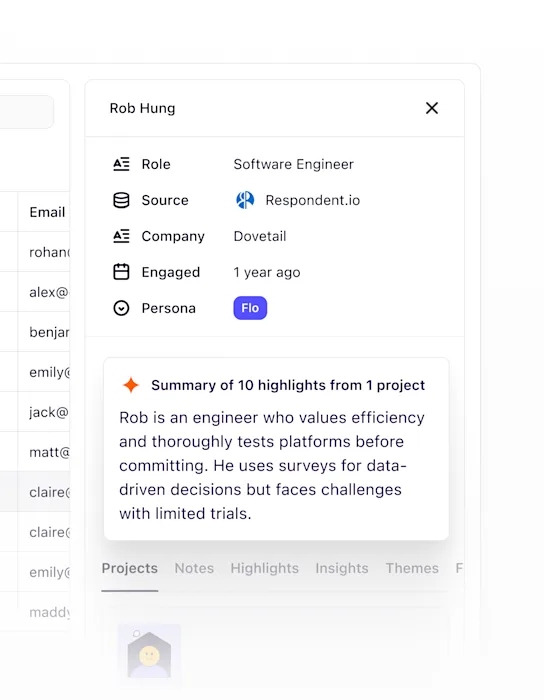The width and height of the screenshot is (544, 700).
Task: Click the Source database icon
Action: [121, 200]
